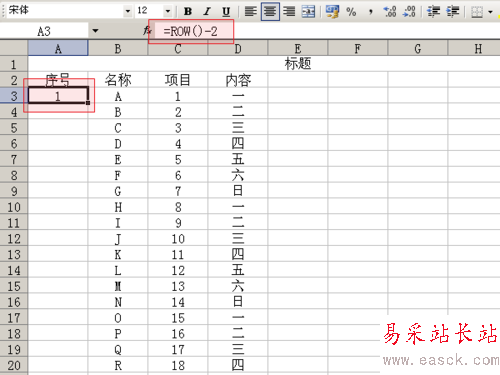Open the font size dropdown arrow

[x=168, y=12]
